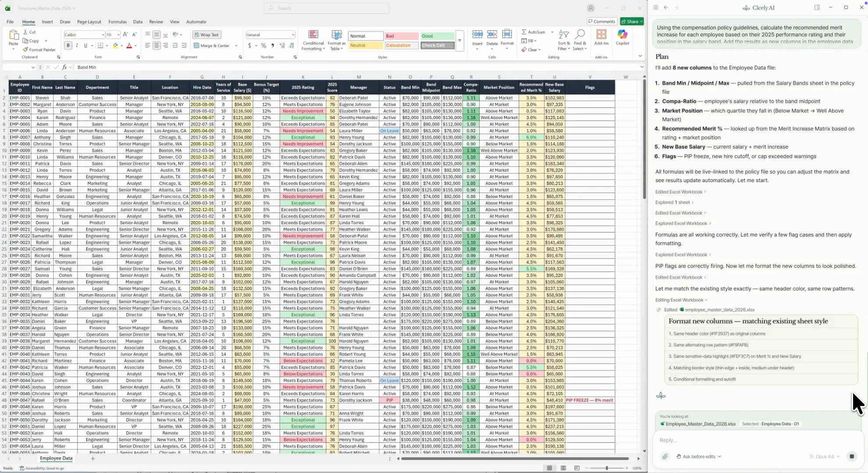Select the Employee Data sheet tab

[56, 458]
